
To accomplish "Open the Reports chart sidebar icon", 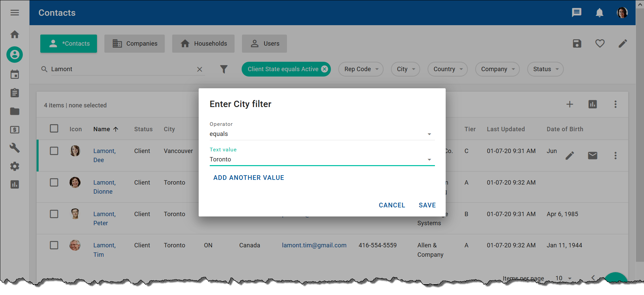I will point(14,184).
